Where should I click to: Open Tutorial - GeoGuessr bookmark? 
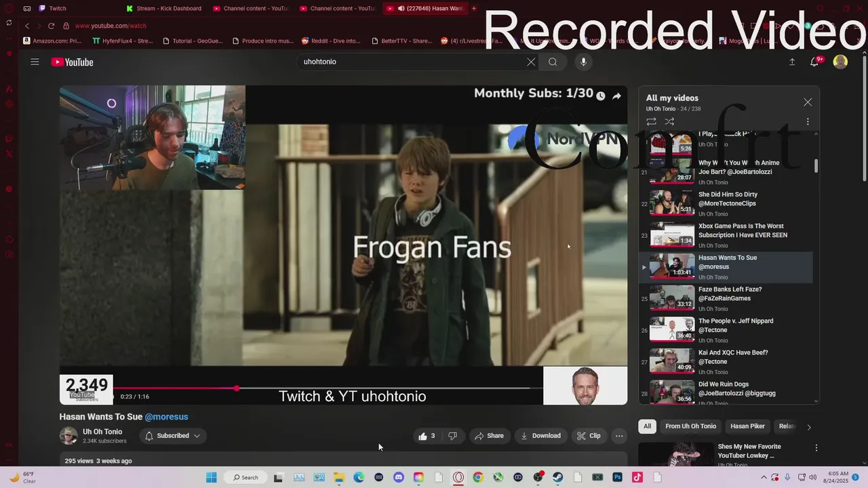(x=193, y=41)
